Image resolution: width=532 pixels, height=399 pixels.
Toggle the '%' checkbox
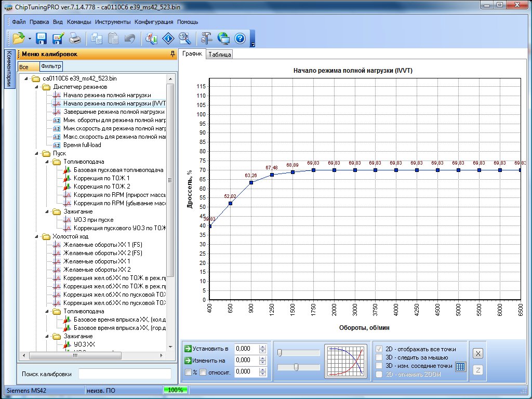click(x=188, y=372)
